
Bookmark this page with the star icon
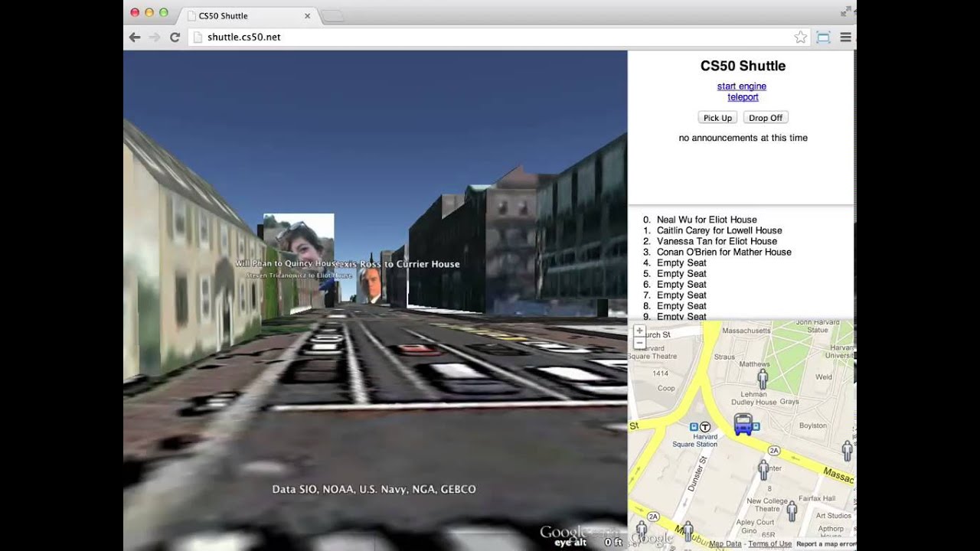[800, 37]
